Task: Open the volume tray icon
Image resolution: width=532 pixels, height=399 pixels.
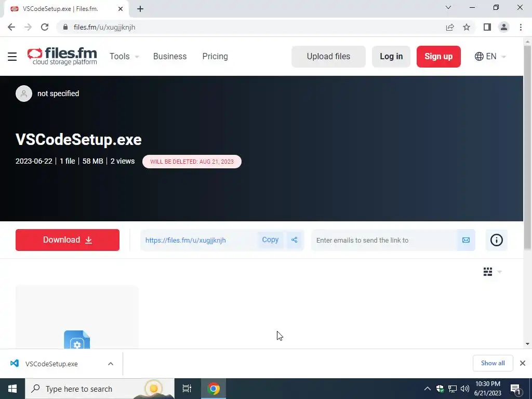Action: 465,389
